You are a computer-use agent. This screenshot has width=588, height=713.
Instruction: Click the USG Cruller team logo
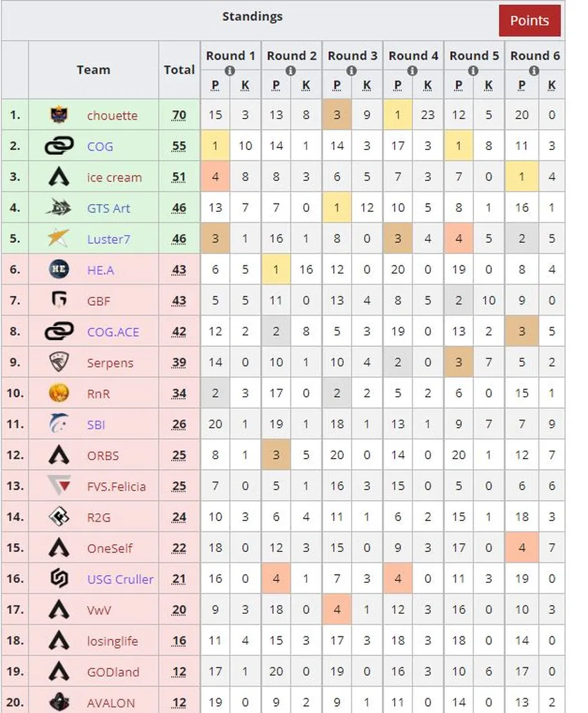(x=59, y=579)
